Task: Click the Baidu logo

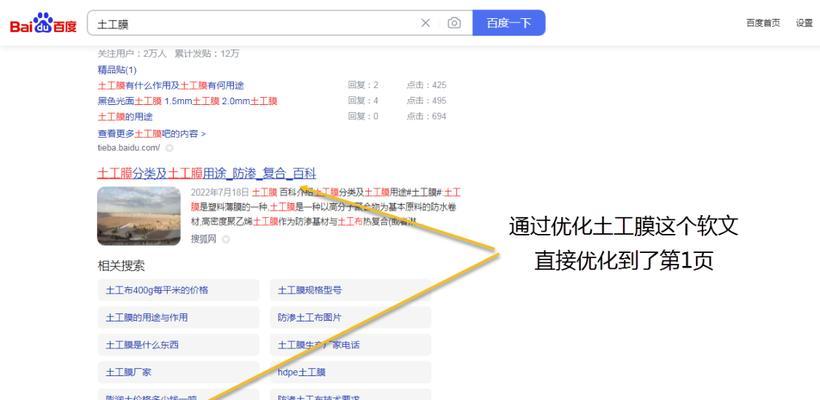Action: 43,24
